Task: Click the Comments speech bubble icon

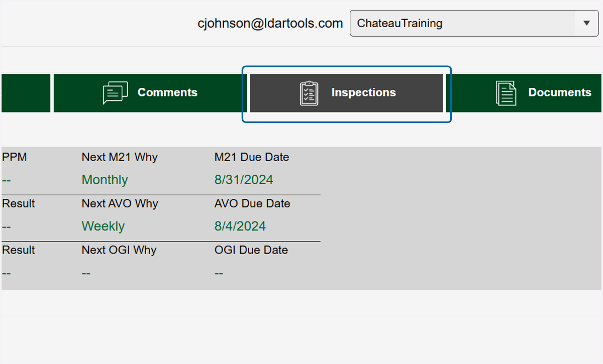Action: pos(115,93)
